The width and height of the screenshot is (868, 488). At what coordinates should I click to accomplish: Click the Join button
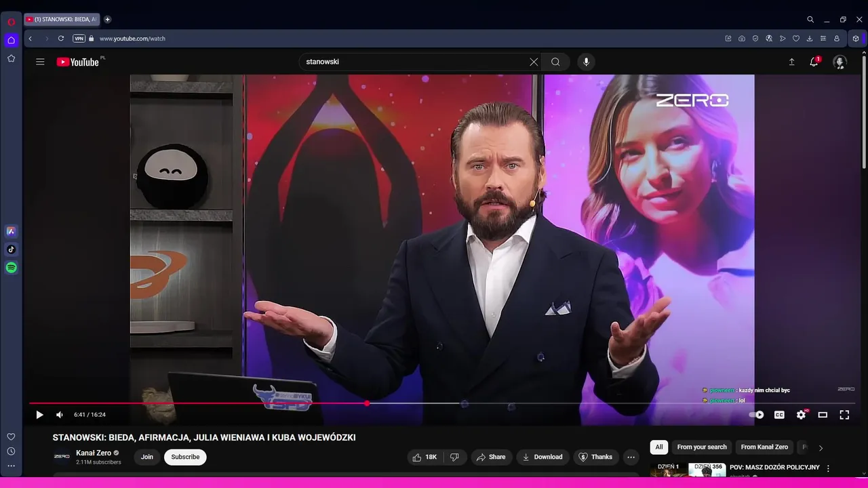tap(147, 457)
